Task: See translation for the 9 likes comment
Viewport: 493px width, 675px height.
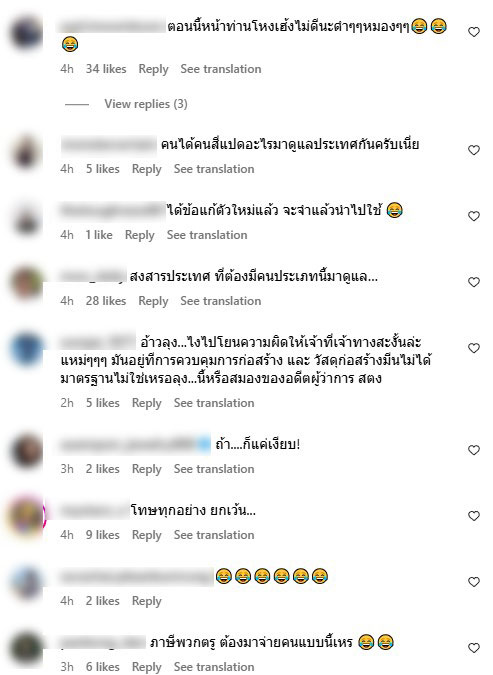Action: (214, 535)
